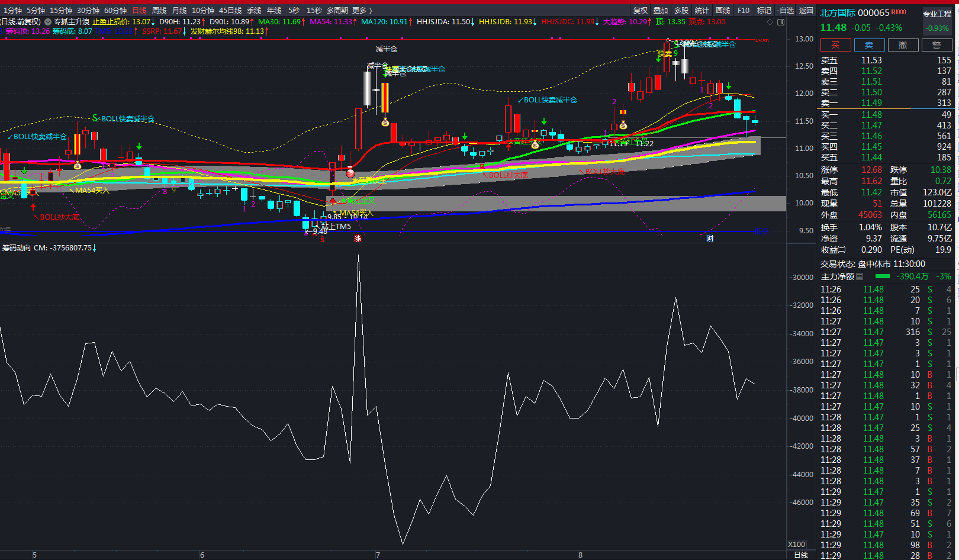Choose the 45日线 period

click(230, 11)
